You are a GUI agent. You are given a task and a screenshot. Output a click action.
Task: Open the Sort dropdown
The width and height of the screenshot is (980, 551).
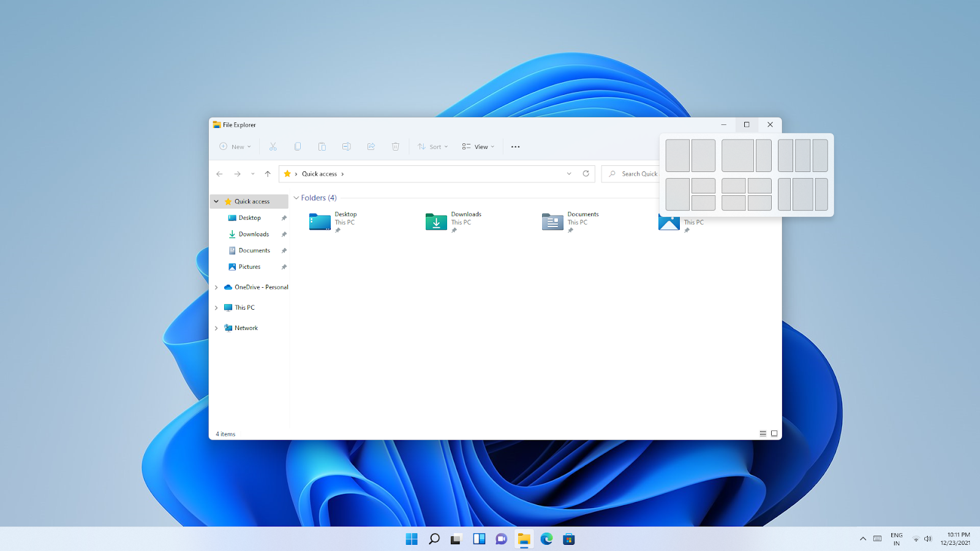[433, 147]
